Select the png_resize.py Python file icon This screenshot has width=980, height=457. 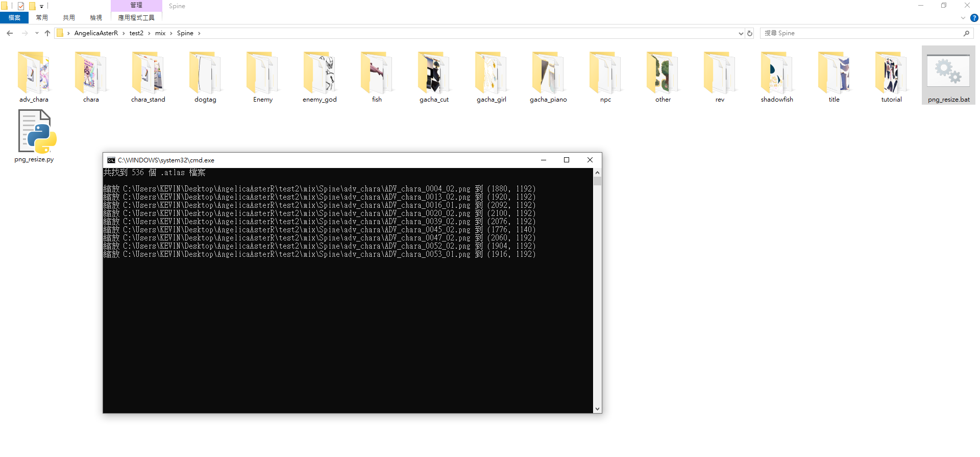pos(34,133)
